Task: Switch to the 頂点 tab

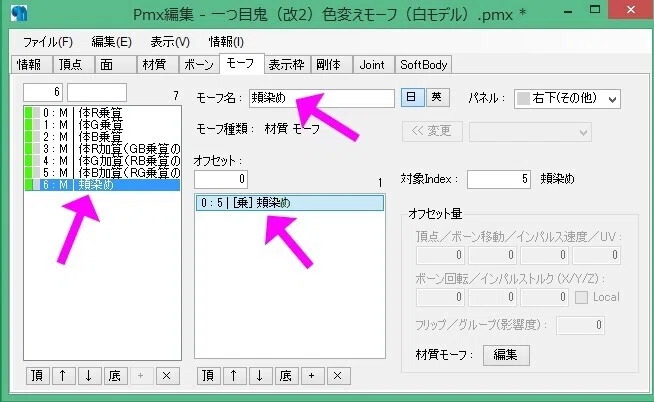Action: click(73, 65)
